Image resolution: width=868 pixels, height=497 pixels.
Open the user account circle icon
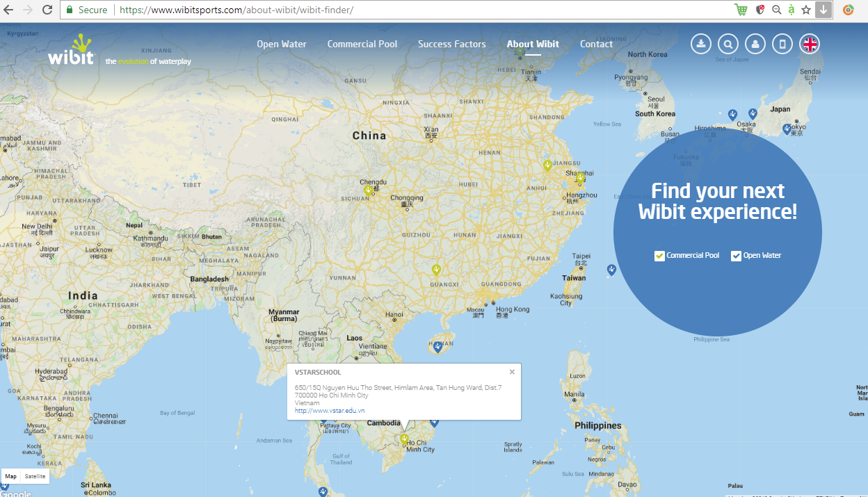coord(755,44)
